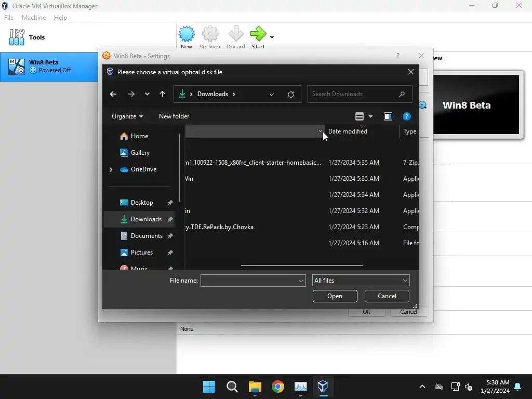Click the search magnifier icon

pyautogui.click(x=402, y=94)
